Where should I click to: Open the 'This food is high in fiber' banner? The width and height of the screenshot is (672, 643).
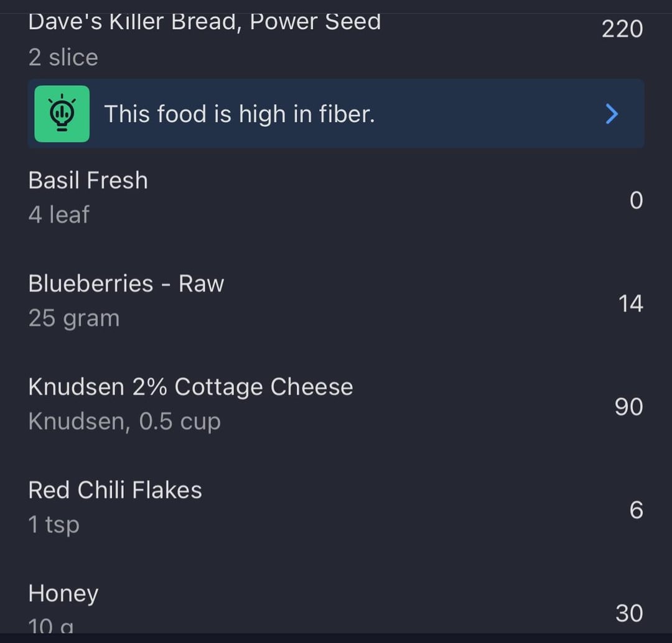pyautogui.click(x=336, y=114)
